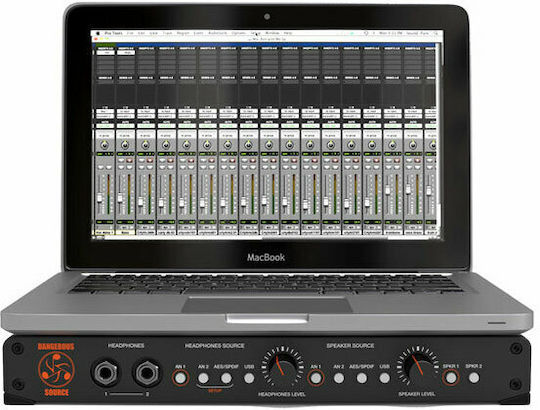Open the fifth channel's input selector
Viewport: 540px width, 410px height.
coord(187,112)
